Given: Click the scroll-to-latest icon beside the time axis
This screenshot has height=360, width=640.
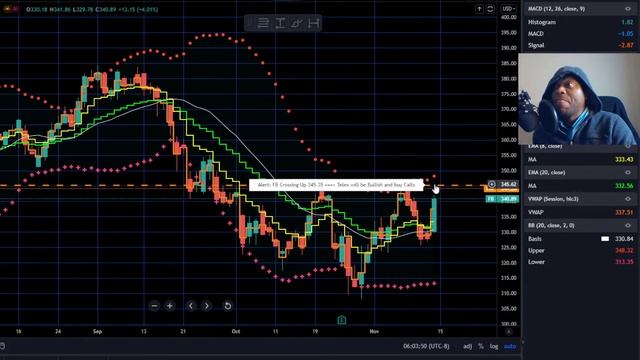Looking at the screenshot, I should pos(509,331).
